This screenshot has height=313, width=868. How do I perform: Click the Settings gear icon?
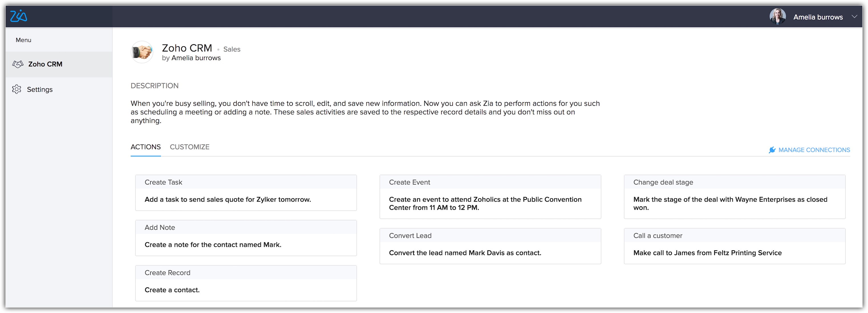[17, 89]
